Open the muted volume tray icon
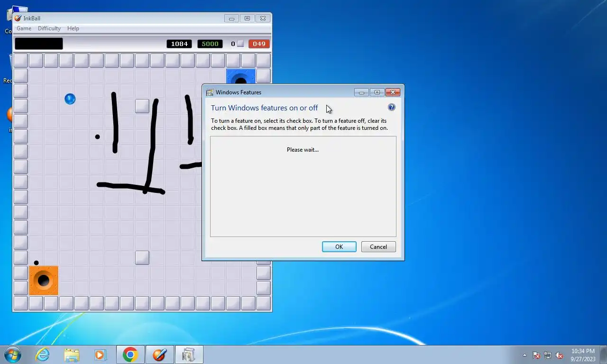 [x=559, y=355]
